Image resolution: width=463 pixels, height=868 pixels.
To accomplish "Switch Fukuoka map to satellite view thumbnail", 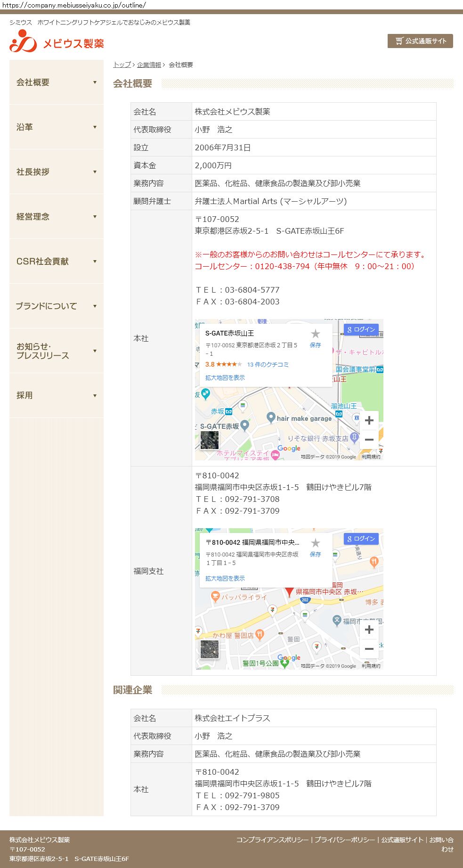I will [210, 649].
